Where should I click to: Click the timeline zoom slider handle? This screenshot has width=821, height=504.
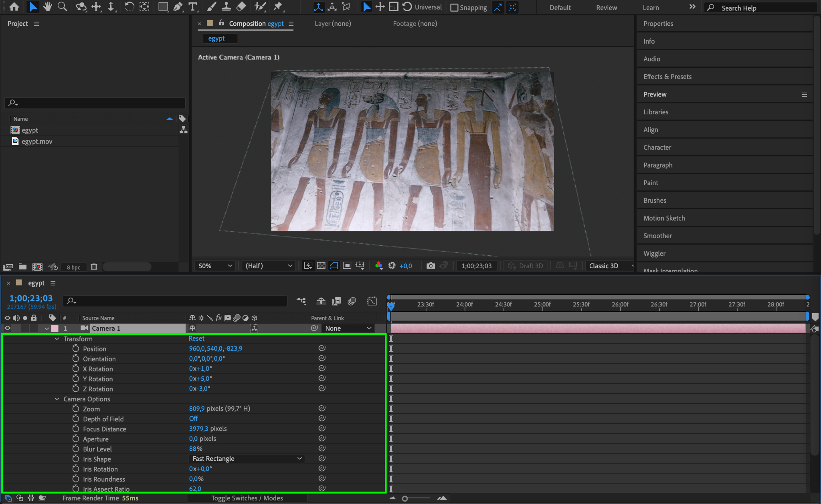pyautogui.click(x=405, y=498)
